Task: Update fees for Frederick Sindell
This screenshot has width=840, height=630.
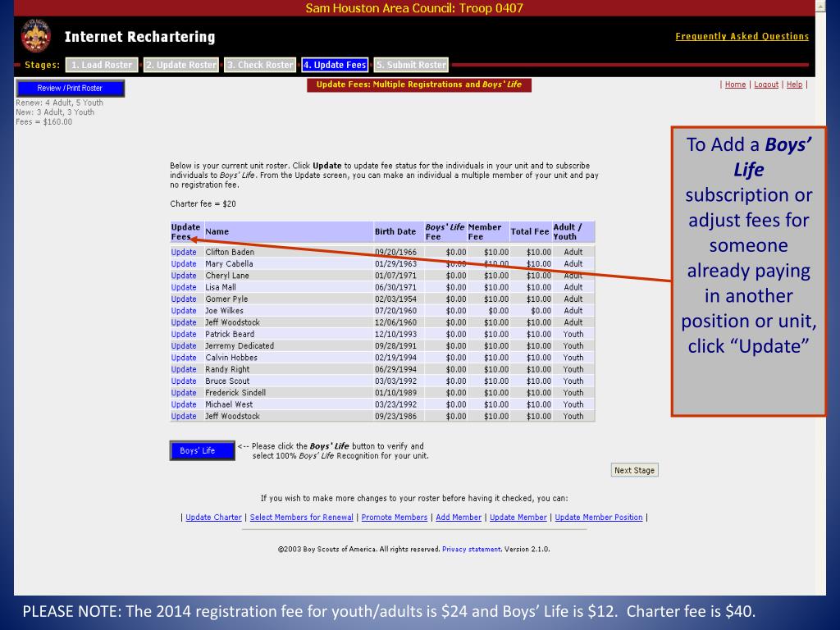Action: tap(184, 393)
